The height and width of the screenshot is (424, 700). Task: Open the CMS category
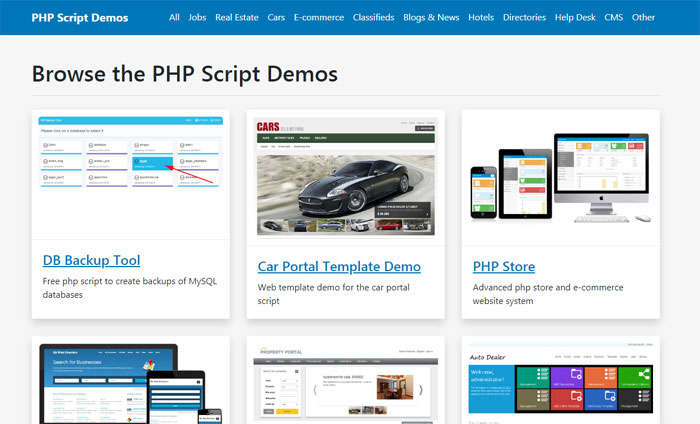(x=613, y=17)
